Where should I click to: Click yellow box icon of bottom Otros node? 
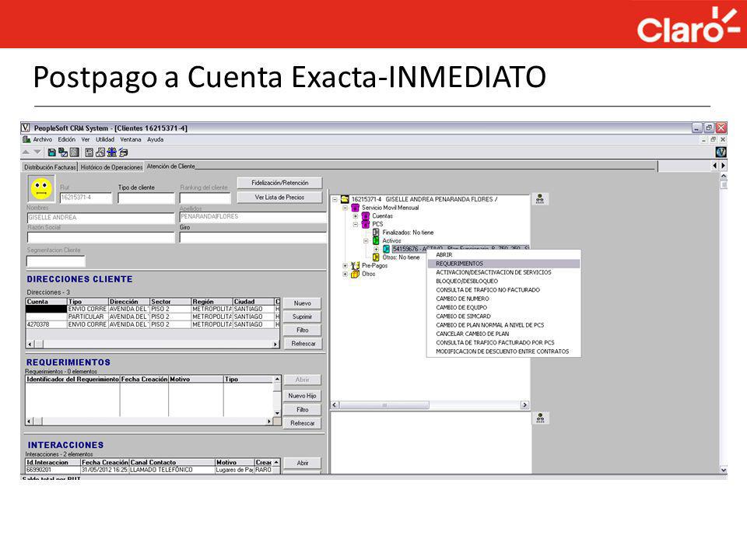[355, 274]
